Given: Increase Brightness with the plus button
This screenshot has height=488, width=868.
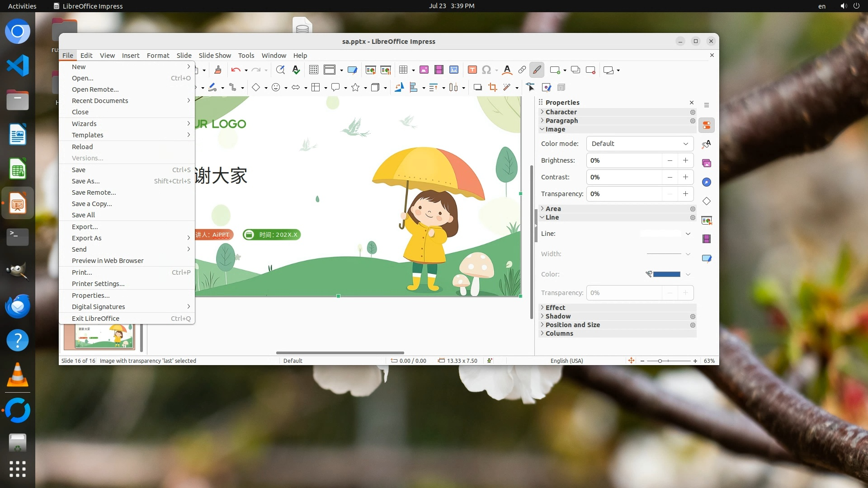Looking at the screenshot, I should [685, 160].
